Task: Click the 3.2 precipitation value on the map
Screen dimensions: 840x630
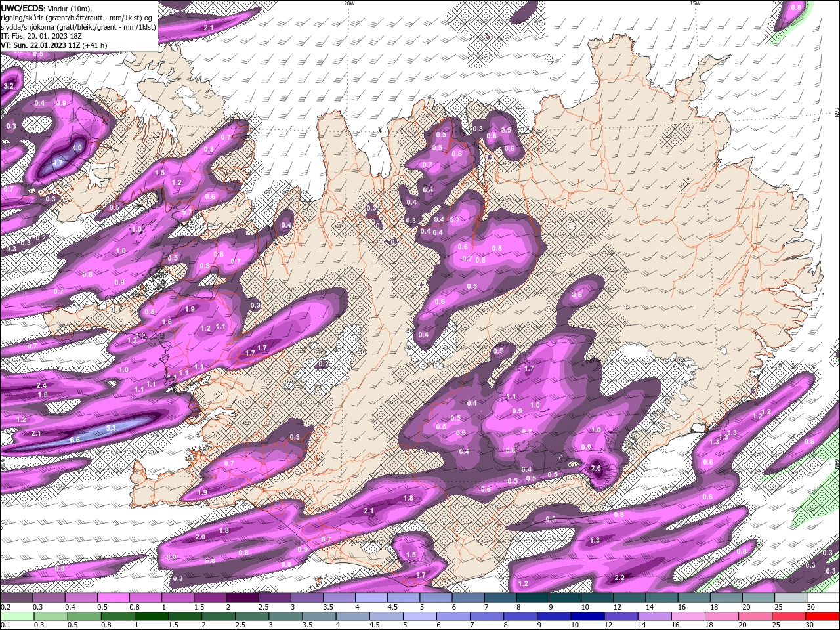Action: 9,86
